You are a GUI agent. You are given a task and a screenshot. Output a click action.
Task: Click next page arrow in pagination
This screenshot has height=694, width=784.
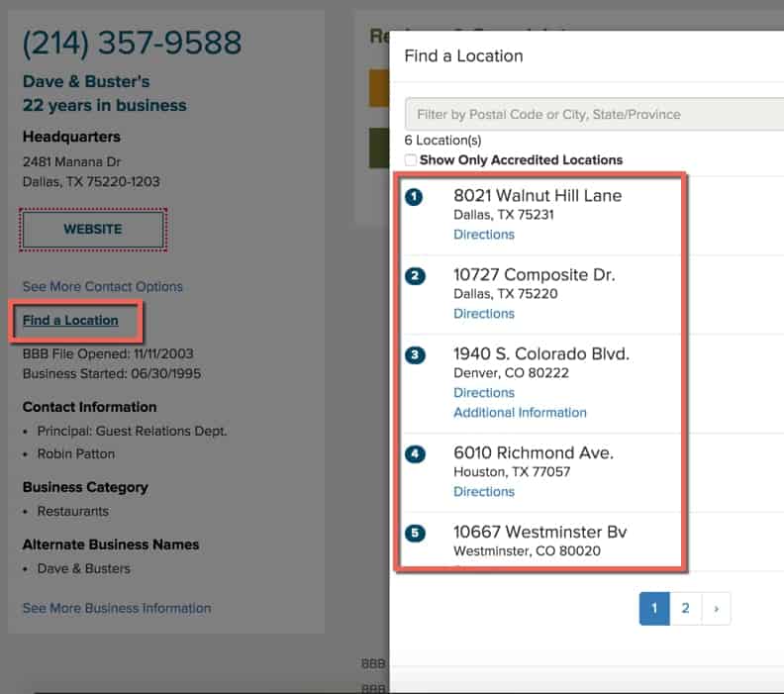click(716, 608)
